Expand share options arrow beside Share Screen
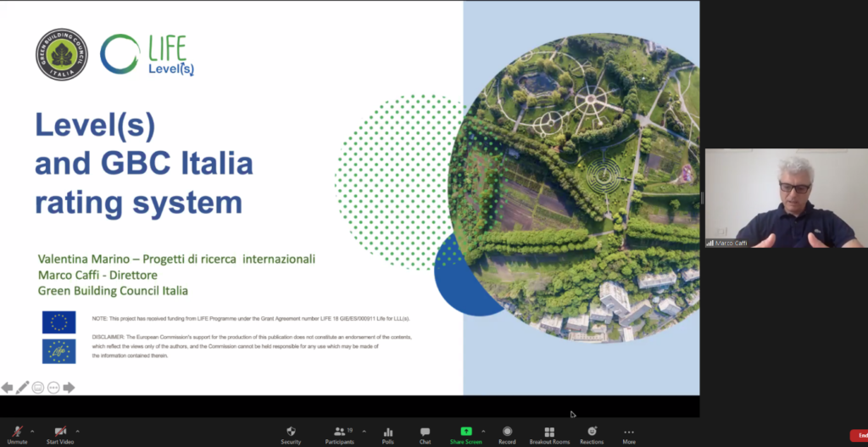This screenshot has height=447, width=868. [483, 431]
